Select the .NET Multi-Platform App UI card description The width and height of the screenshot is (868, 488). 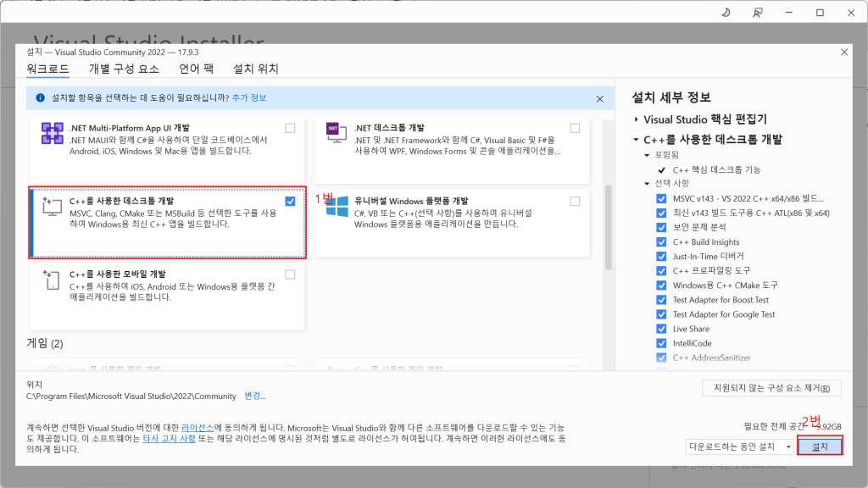coord(169,146)
